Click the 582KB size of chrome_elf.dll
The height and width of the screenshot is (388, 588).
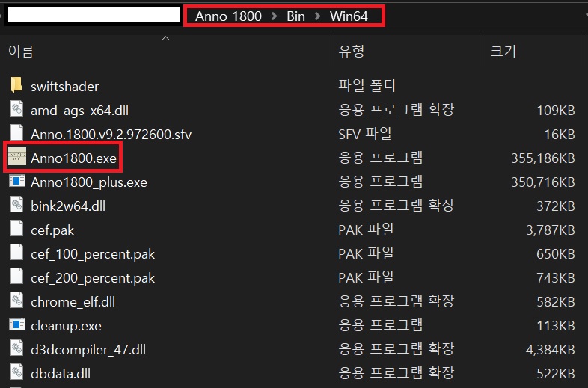coord(556,302)
